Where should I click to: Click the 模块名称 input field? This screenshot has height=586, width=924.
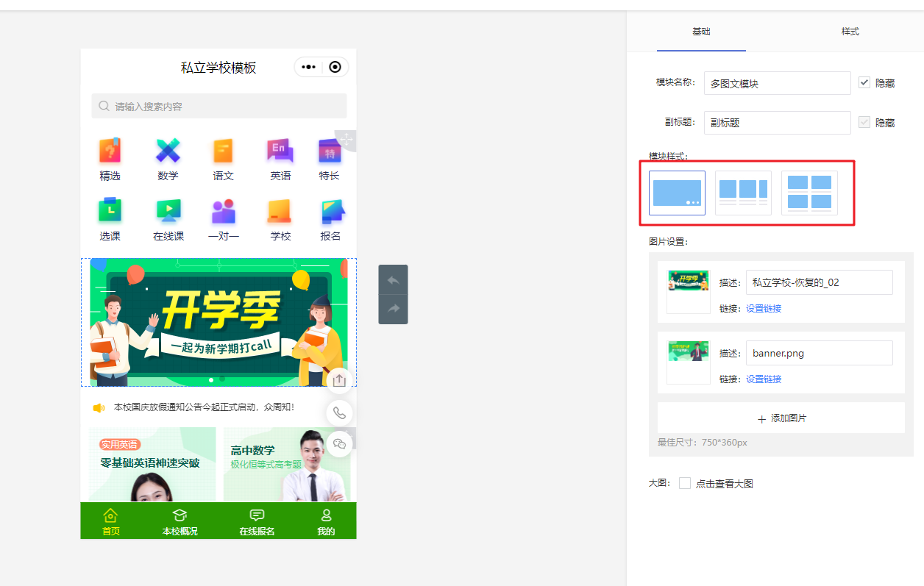point(777,83)
